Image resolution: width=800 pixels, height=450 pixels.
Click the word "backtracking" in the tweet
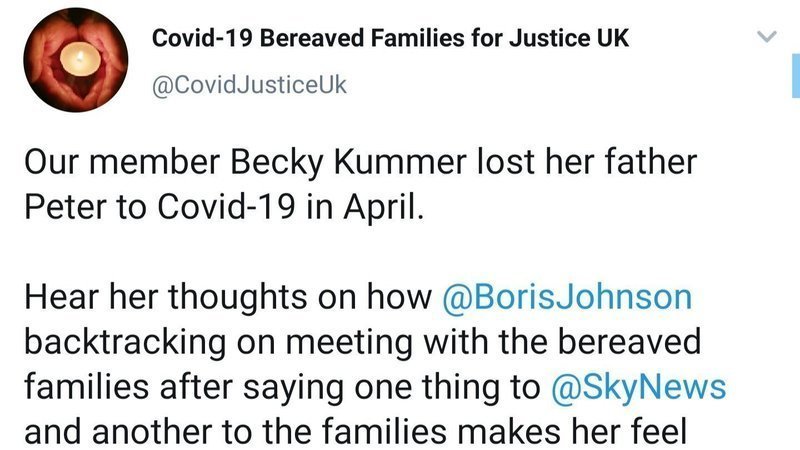click(x=116, y=343)
